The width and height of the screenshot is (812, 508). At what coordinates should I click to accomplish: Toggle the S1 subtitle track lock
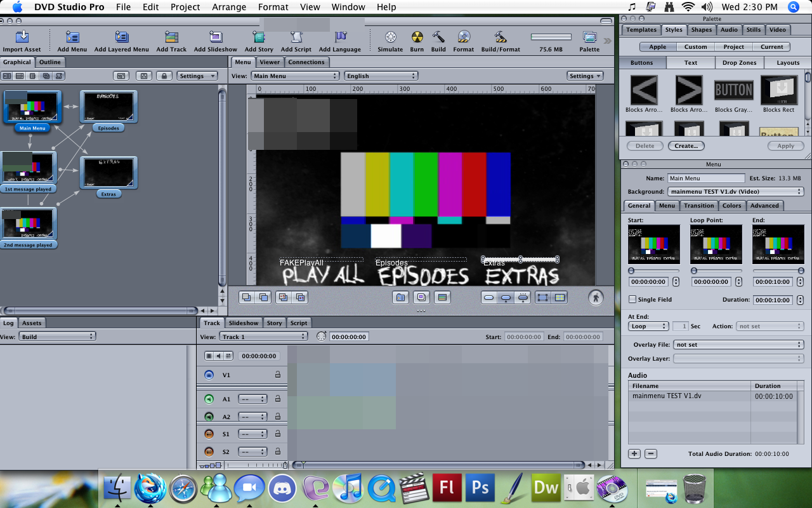277,434
